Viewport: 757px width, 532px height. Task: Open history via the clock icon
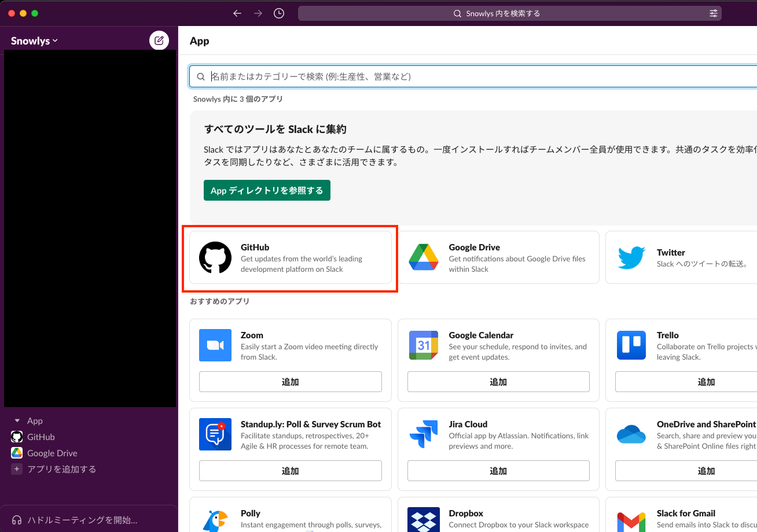(278, 13)
